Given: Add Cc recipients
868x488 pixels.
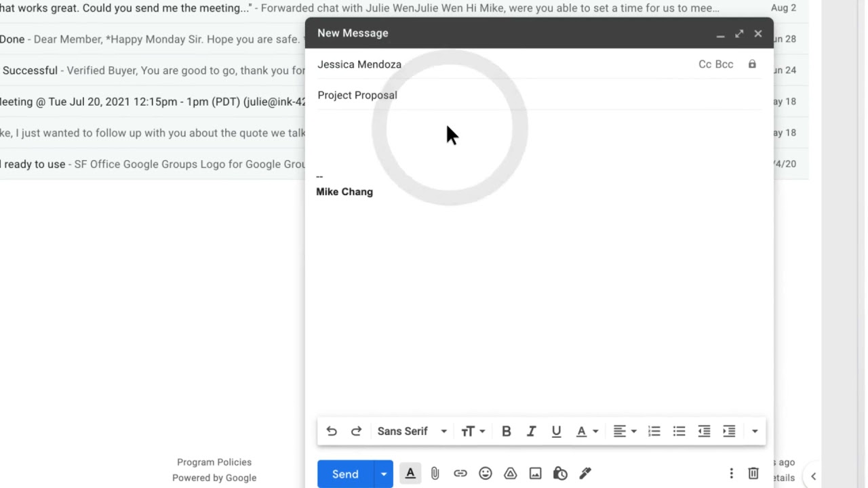Looking at the screenshot, I should point(705,64).
